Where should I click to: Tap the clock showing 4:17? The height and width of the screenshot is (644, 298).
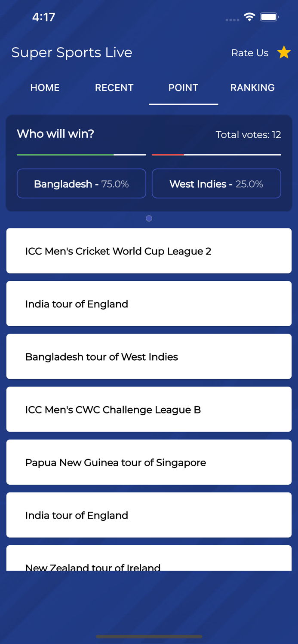[x=44, y=17]
